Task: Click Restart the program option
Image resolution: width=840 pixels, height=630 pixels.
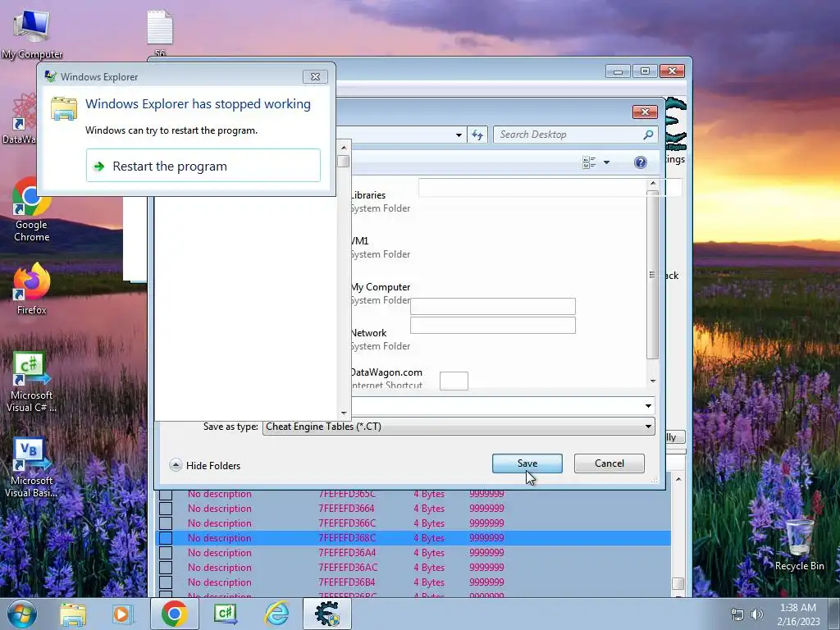Action: click(x=203, y=166)
